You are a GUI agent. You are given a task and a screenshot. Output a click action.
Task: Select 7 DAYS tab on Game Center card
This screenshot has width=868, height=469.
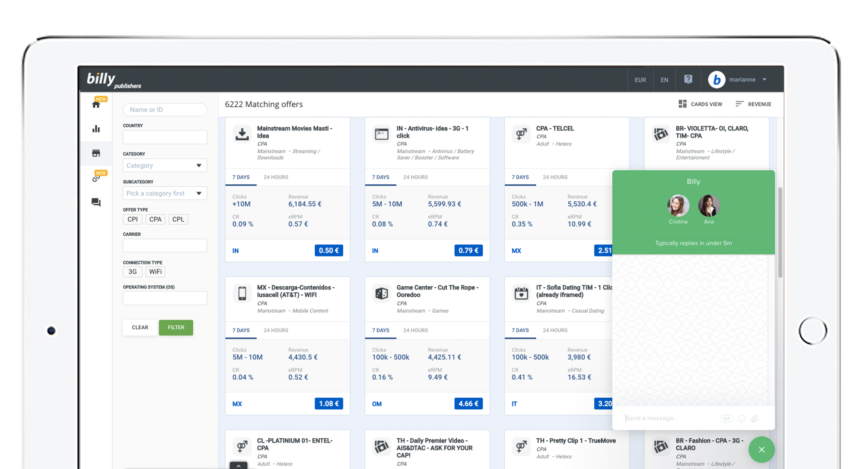click(x=380, y=331)
